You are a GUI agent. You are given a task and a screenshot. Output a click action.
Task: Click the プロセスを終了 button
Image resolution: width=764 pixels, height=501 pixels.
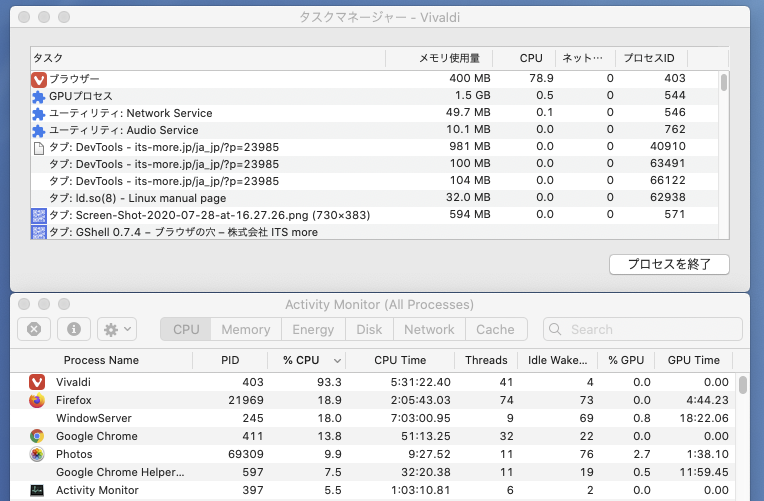pyautogui.click(x=669, y=264)
